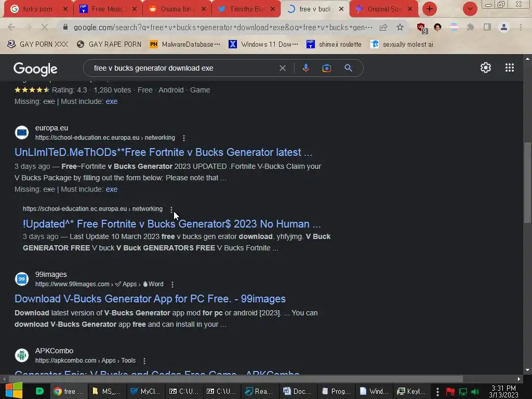
Task: Click the green taskbar app icon
Action: [x=39, y=391]
